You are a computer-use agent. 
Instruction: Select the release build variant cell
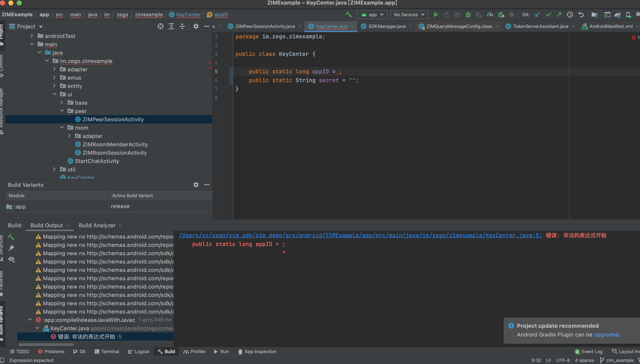pyautogui.click(x=160, y=206)
